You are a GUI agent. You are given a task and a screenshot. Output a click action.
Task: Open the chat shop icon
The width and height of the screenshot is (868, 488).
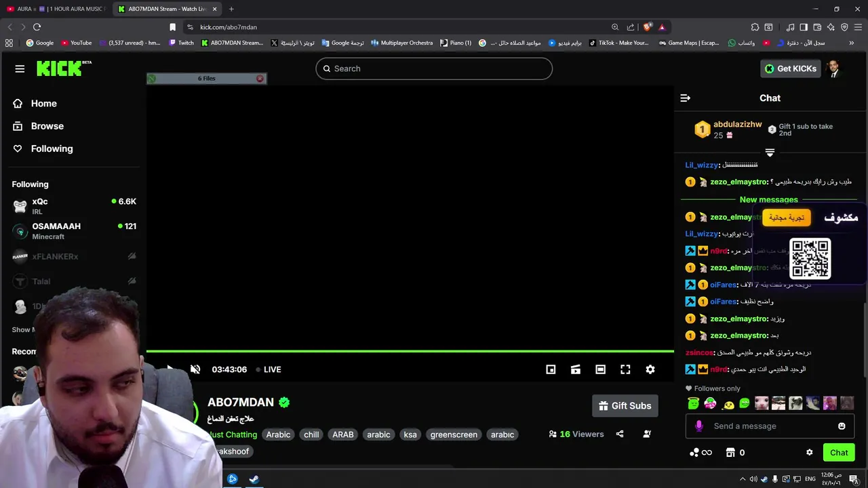(x=730, y=453)
